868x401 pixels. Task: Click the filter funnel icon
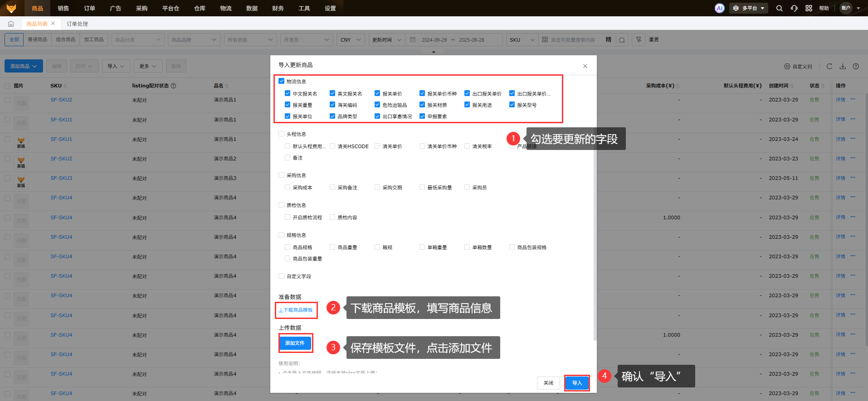coord(639,40)
